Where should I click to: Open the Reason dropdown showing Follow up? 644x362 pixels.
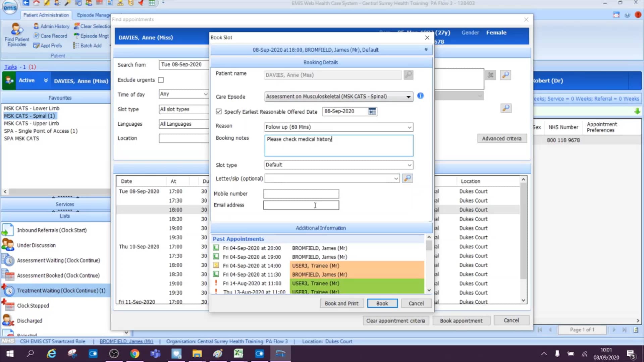click(409, 127)
